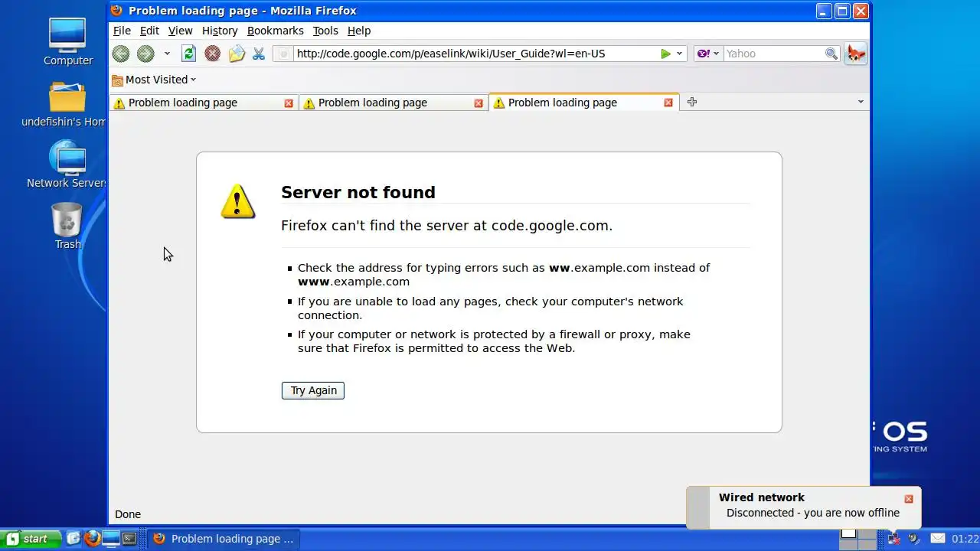Close the first tab with its red X
This screenshot has height=551, width=980.
click(289, 103)
